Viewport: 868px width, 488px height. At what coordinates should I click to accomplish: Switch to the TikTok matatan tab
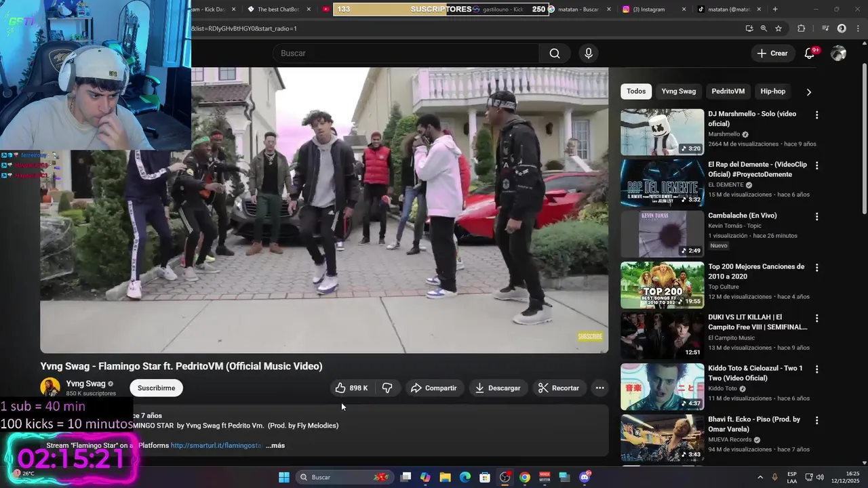729,9
